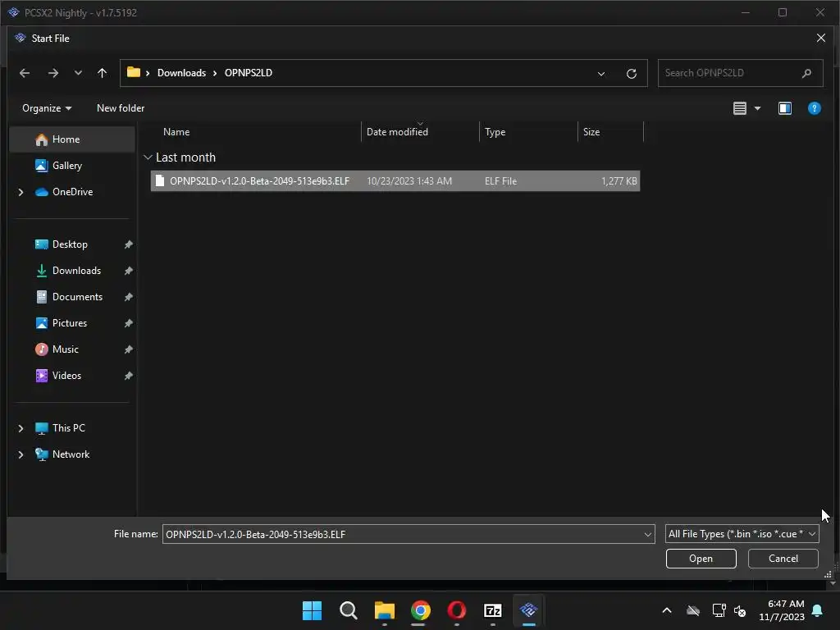
Task: Unpin Desktop via its pin icon
Action: [x=129, y=244]
